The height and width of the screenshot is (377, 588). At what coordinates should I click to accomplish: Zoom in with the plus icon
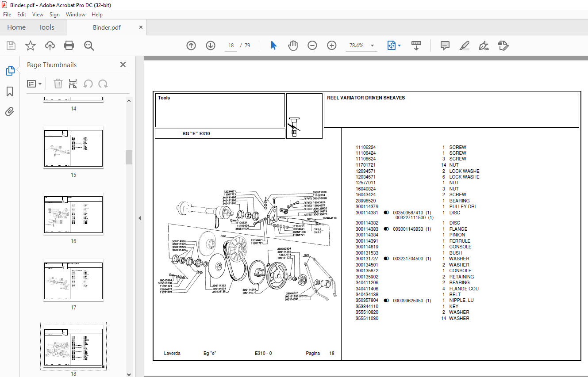[332, 46]
